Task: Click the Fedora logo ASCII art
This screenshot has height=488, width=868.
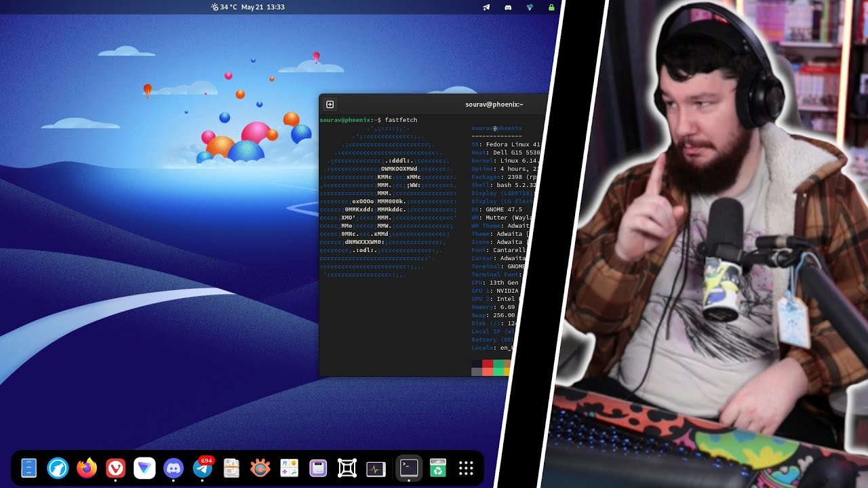Action: (x=388, y=201)
